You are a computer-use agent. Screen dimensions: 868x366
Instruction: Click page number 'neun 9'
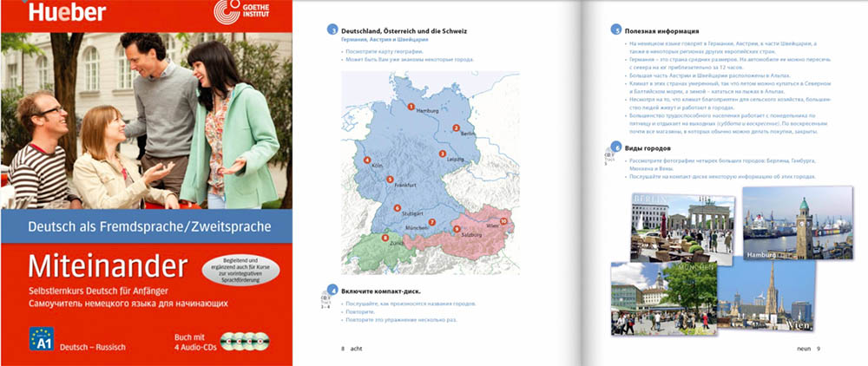tap(808, 349)
